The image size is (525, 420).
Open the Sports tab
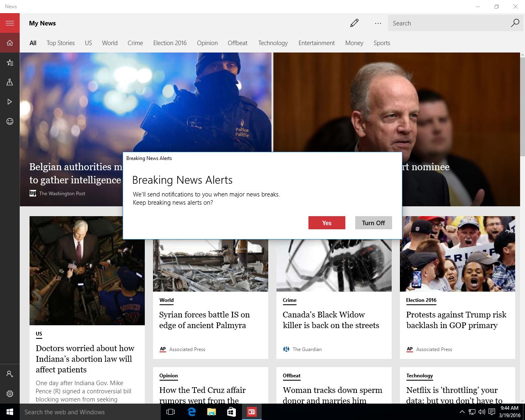coord(381,43)
